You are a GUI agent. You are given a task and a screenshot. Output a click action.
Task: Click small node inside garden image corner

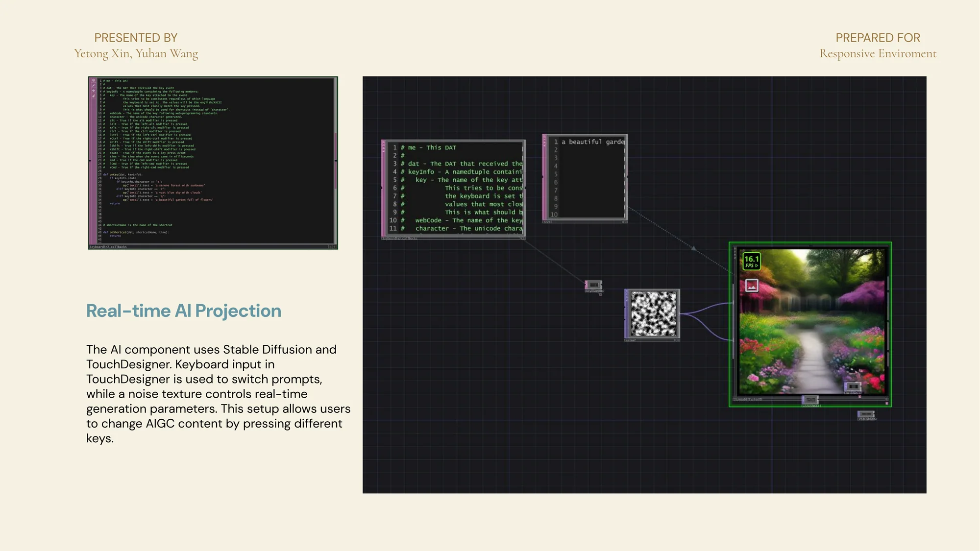[x=853, y=387]
